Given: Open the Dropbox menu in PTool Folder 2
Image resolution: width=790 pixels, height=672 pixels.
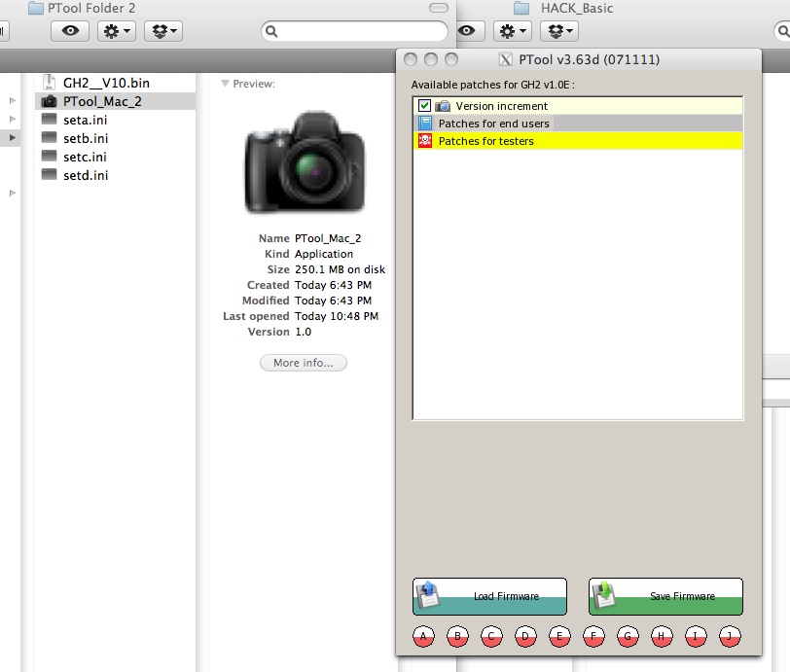Looking at the screenshot, I should pyautogui.click(x=163, y=31).
